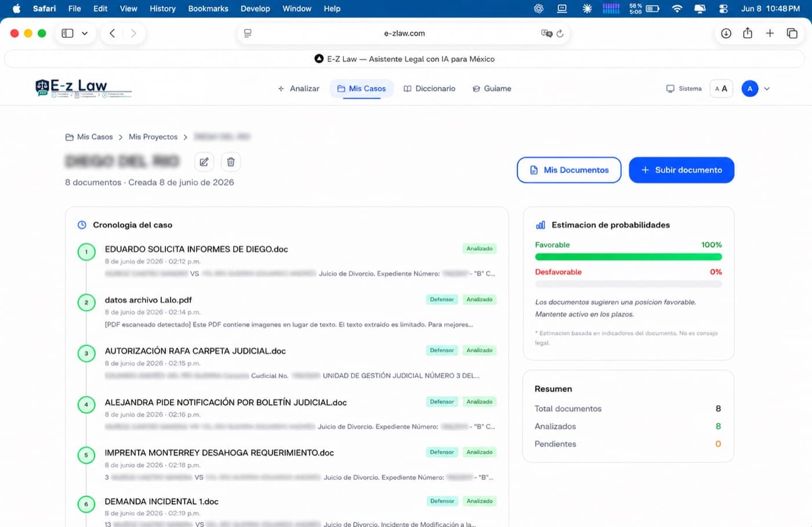Image resolution: width=812 pixels, height=527 pixels.
Task: Click the Mis Proyectos breadcrumb link
Action: click(x=153, y=137)
